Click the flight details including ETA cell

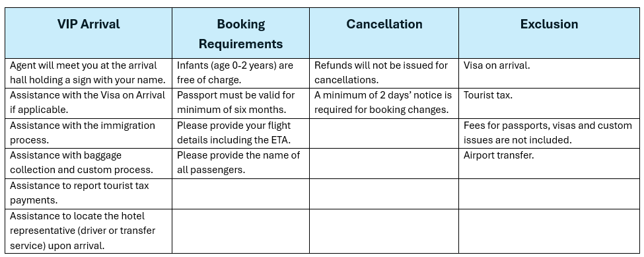coord(240,133)
